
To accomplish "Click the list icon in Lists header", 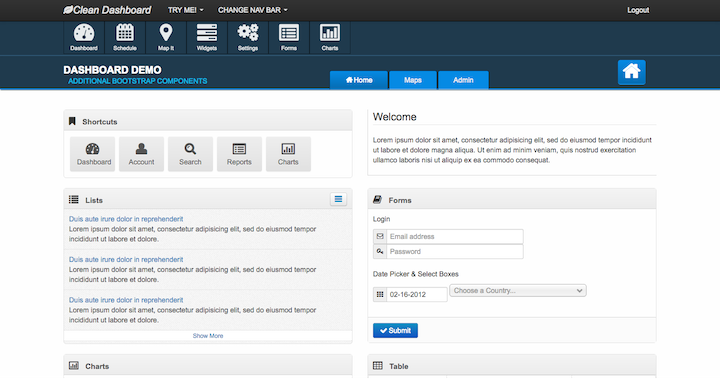I will tap(73, 199).
